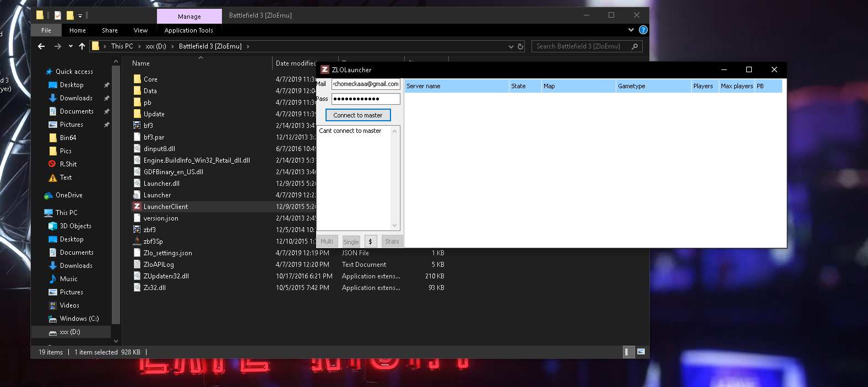Viewport: 868px width, 387px height.
Task: Open the Share ribbon tab
Action: pyautogui.click(x=110, y=30)
